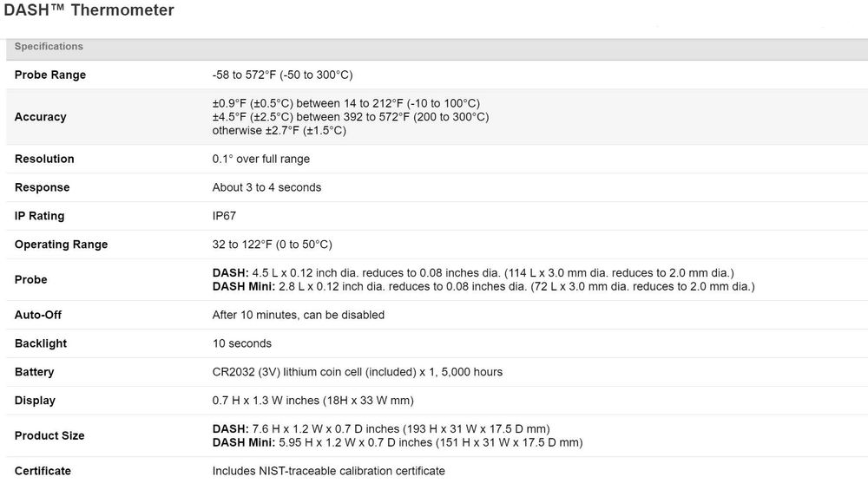Click the Product Size row label
The image size is (868, 483).
[x=49, y=435]
